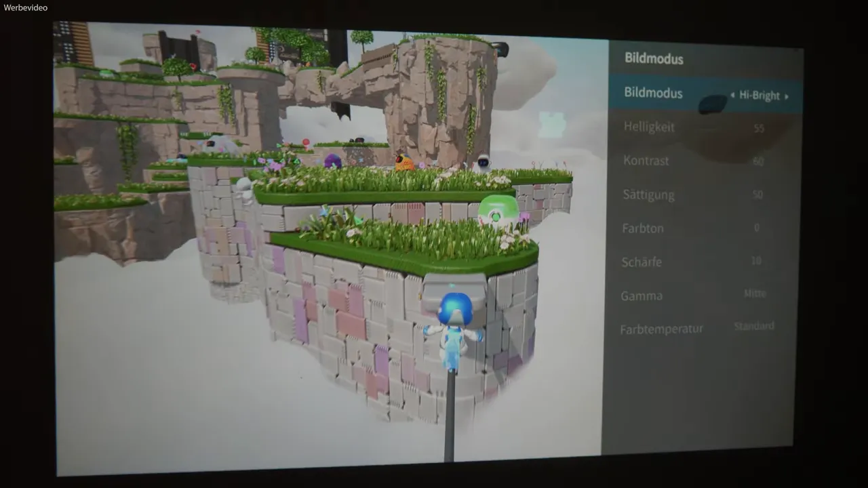The height and width of the screenshot is (488, 868).
Task: Select the Kontrast setting row
Action: coord(646,161)
